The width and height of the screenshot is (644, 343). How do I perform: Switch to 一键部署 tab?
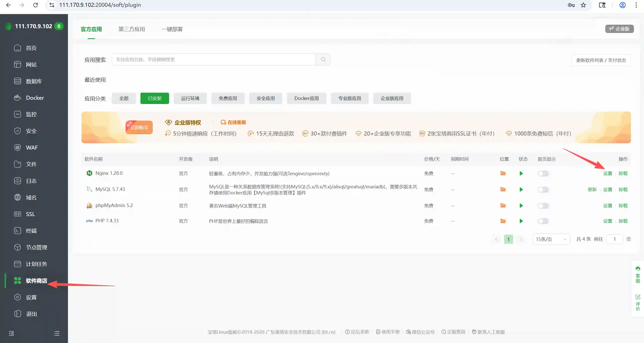click(172, 29)
